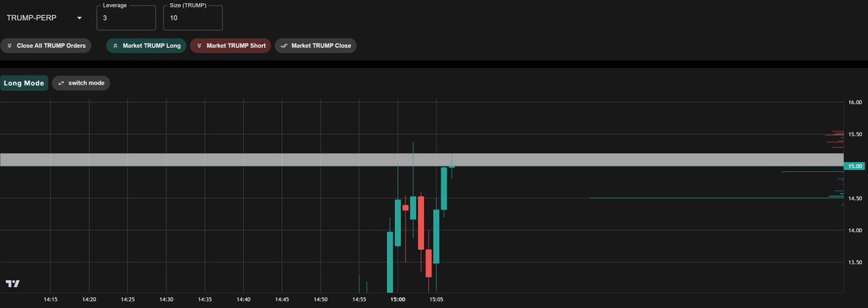Click the gray horizontal price zone band
This screenshot has width=868, height=308.
pyautogui.click(x=422, y=160)
